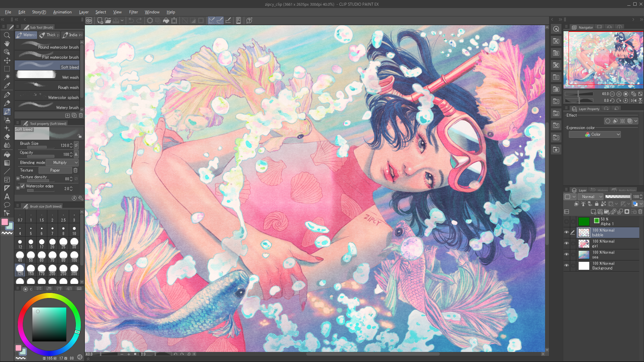The width and height of the screenshot is (644, 362).
Task: Open the Filter menu
Action: click(133, 12)
